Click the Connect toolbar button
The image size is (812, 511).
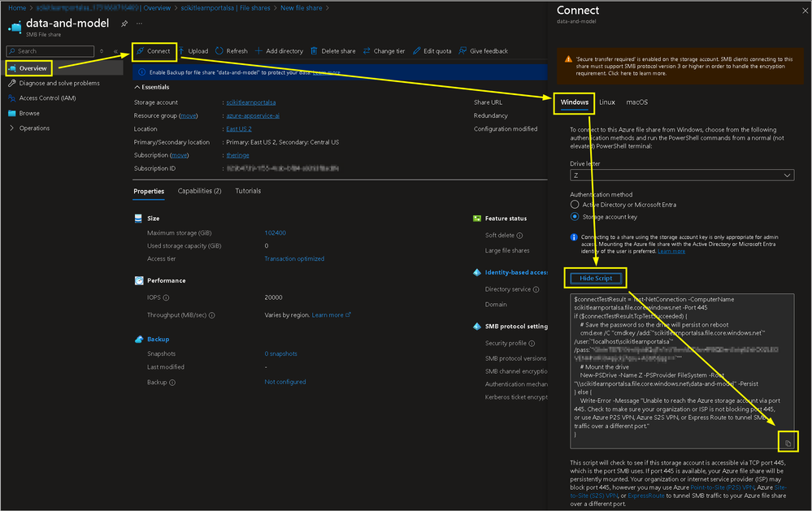pyautogui.click(x=154, y=51)
